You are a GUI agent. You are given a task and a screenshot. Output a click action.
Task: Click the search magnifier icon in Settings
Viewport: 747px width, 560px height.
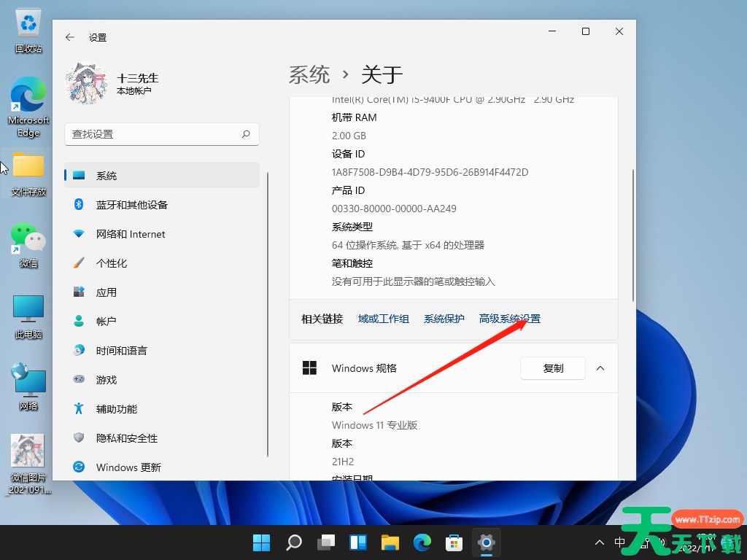pyautogui.click(x=246, y=134)
